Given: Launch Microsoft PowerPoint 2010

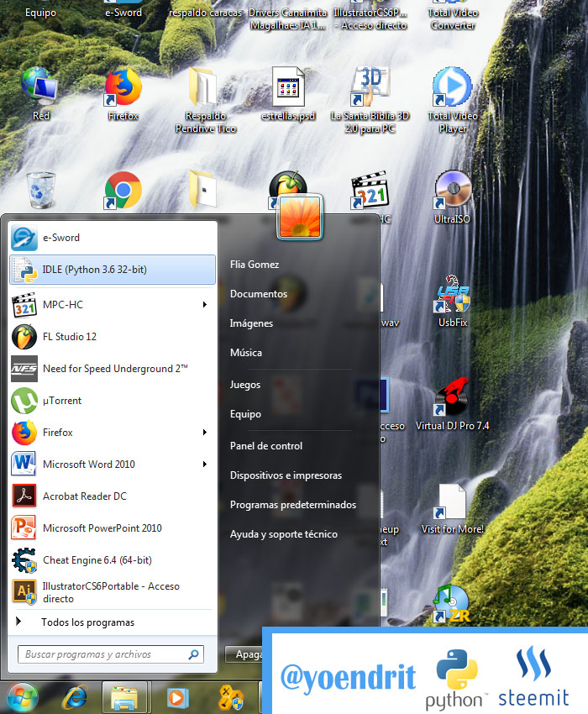Looking at the screenshot, I should point(112,528).
